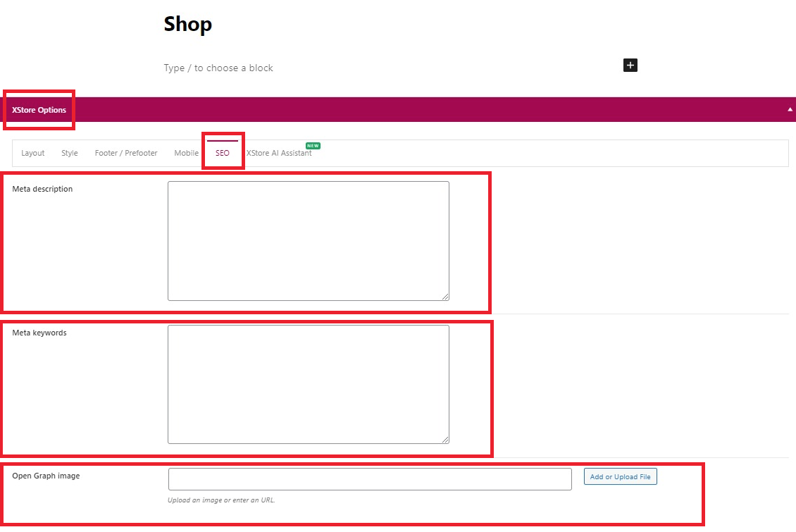This screenshot has height=532, width=796.
Task: Click the Open Graph image label
Action: (46, 476)
